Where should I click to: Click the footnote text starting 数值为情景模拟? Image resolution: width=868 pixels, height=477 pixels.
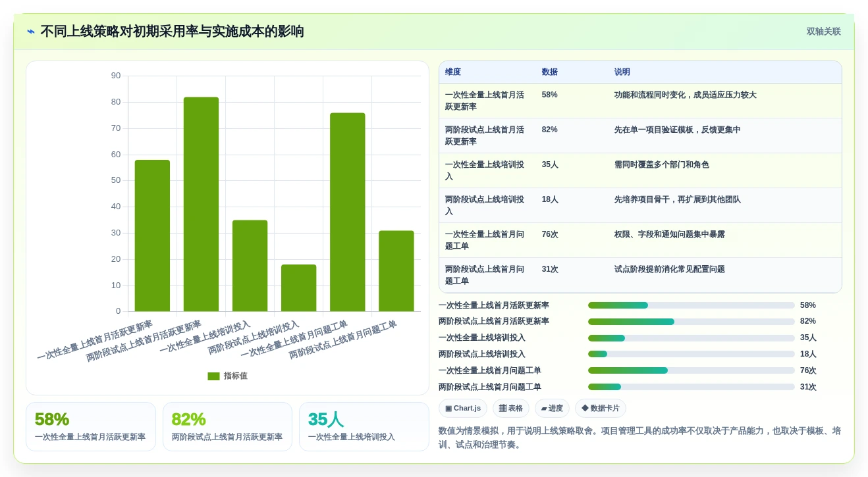639,438
